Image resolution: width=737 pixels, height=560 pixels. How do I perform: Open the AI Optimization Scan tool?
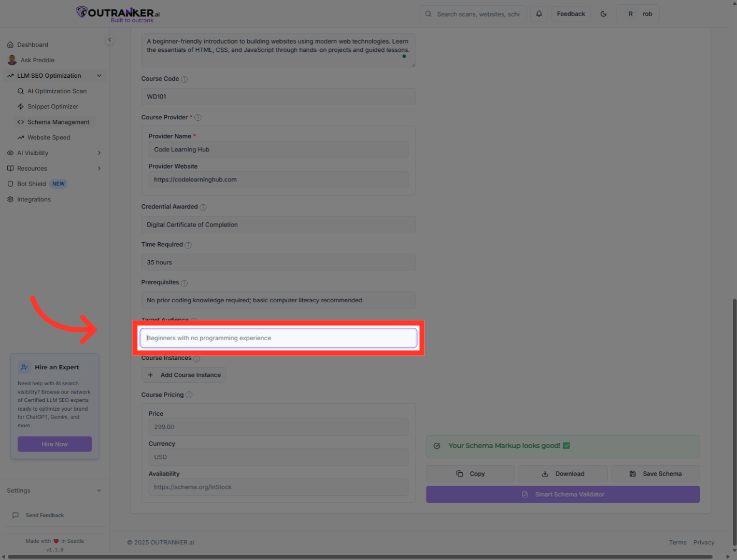click(57, 91)
